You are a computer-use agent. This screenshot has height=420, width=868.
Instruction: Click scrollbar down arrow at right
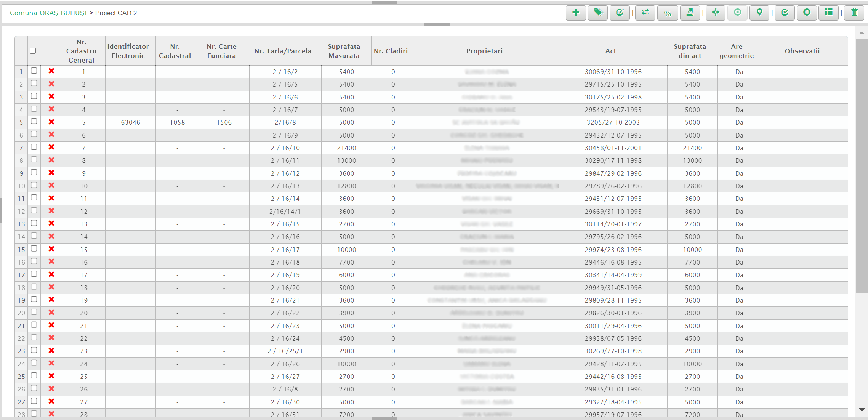pyautogui.click(x=862, y=410)
